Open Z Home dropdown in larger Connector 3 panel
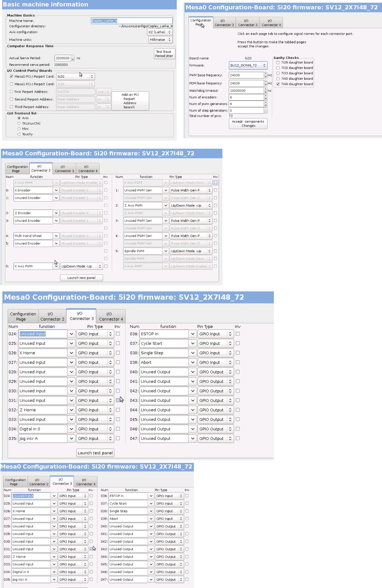The height and width of the screenshot is (588, 382). tap(71, 410)
